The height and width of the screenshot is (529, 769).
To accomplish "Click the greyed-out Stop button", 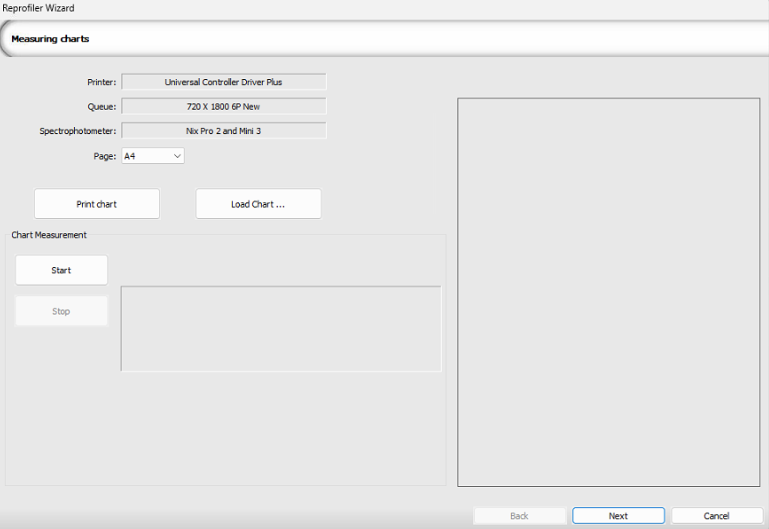I will point(61,311).
